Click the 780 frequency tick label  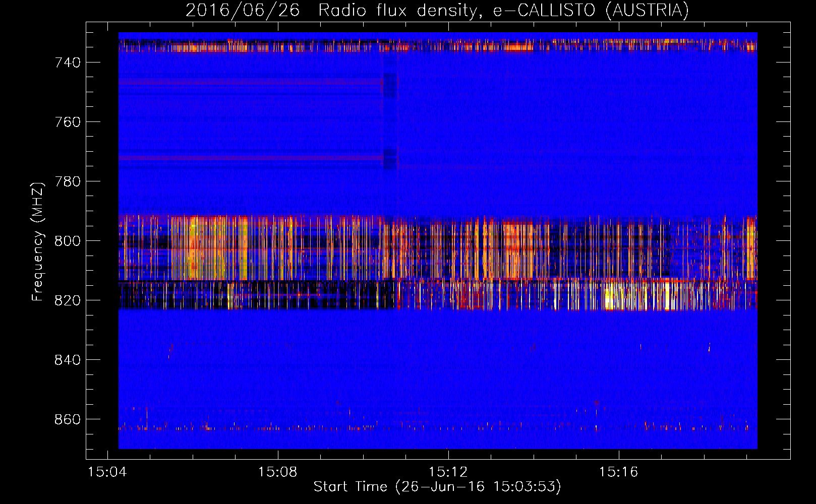tap(68, 181)
